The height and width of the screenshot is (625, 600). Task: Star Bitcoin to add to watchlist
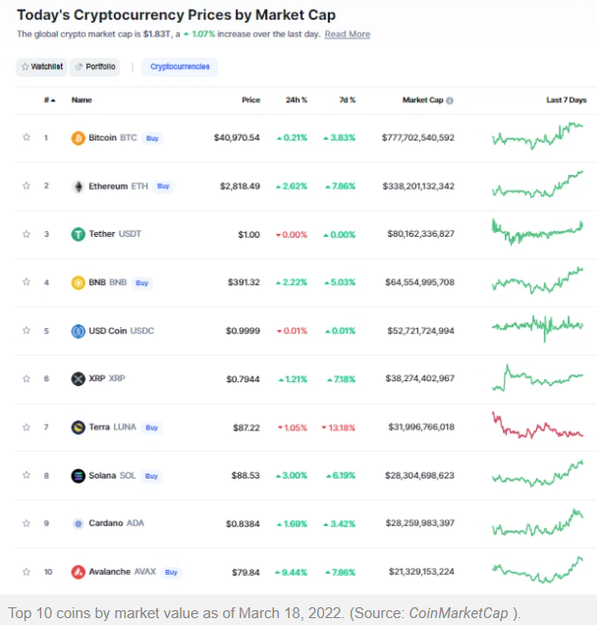pos(27,137)
